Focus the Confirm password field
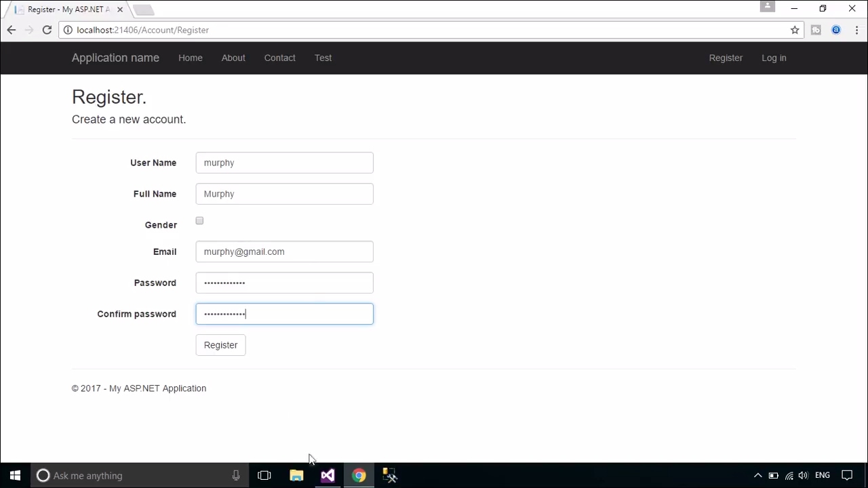Screen dimensions: 868x488 point(284,314)
